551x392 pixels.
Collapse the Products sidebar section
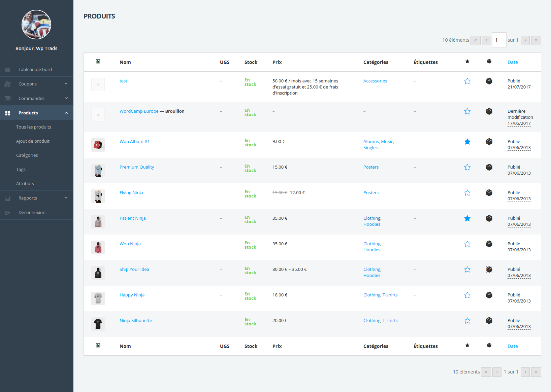pyautogui.click(x=66, y=113)
